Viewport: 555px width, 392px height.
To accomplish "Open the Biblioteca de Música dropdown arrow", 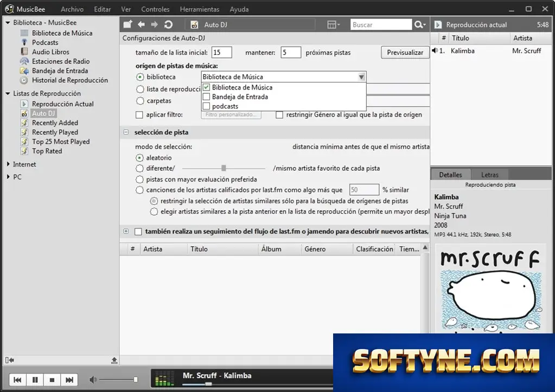I will [361, 77].
